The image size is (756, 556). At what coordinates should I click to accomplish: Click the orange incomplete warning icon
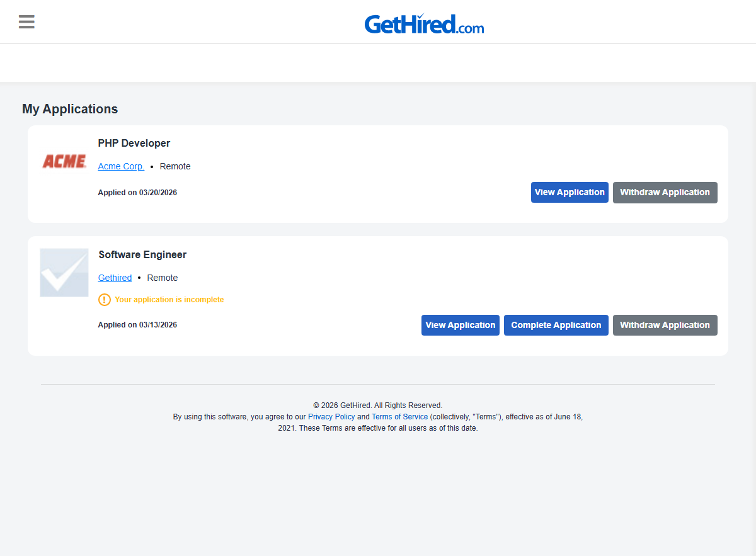105,300
